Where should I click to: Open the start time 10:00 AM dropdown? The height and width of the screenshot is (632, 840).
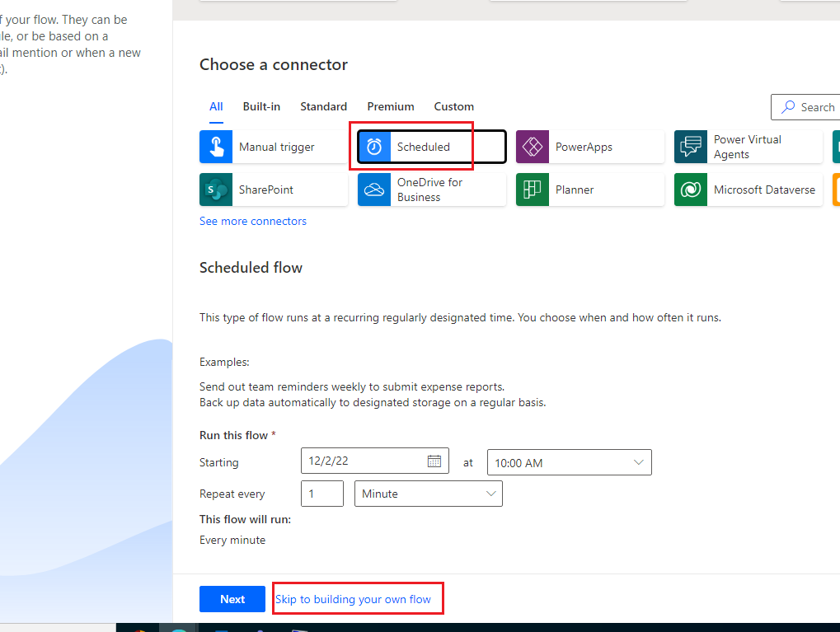pyautogui.click(x=570, y=462)
